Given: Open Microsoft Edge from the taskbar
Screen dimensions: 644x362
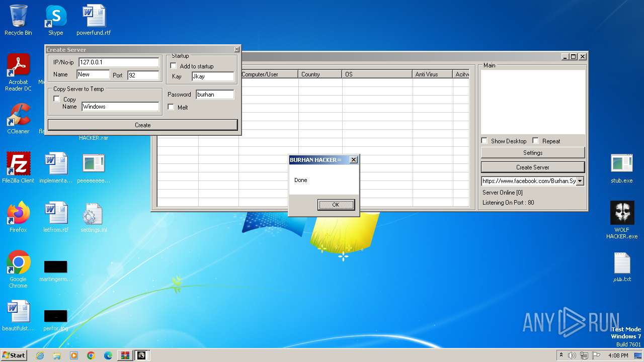Looking at the screenshot, I should [x=108, y=355].
